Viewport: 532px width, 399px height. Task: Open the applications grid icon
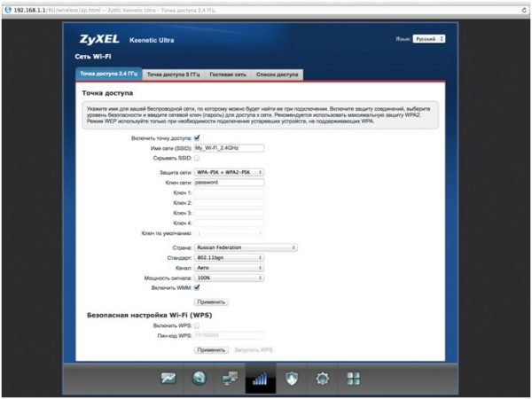pyautogui.click(x=353, y=379)
